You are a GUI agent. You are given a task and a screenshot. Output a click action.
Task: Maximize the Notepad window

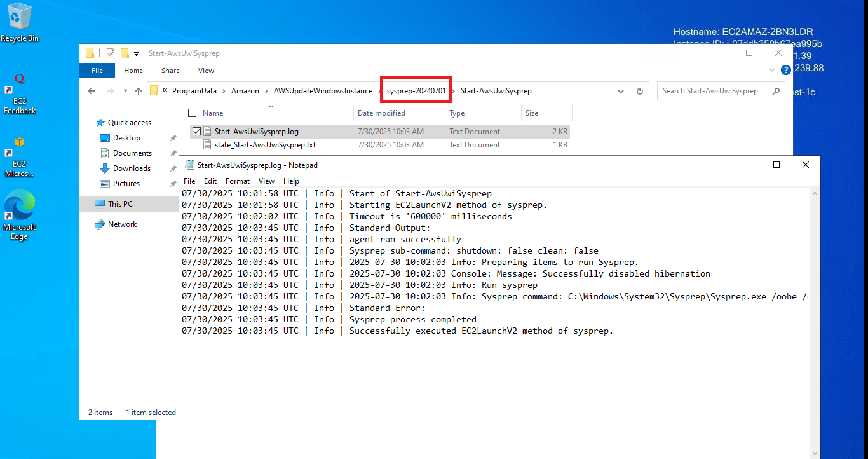[776, 165]
